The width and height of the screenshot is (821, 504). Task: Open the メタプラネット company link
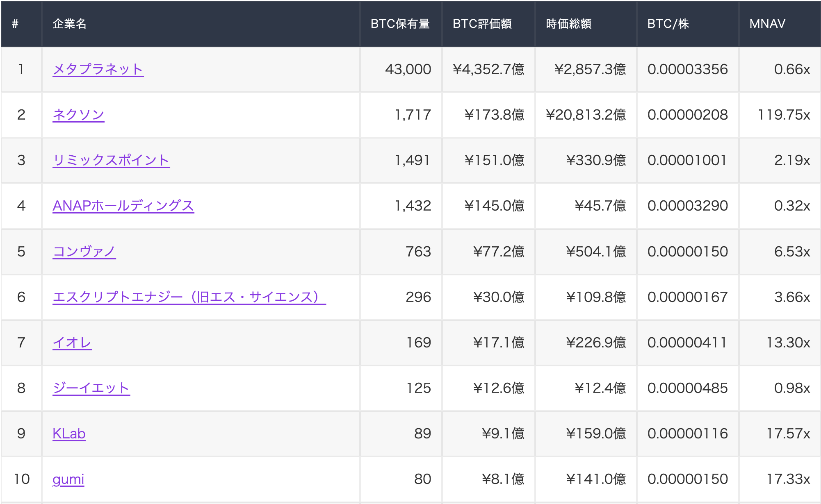coord(98,69)
